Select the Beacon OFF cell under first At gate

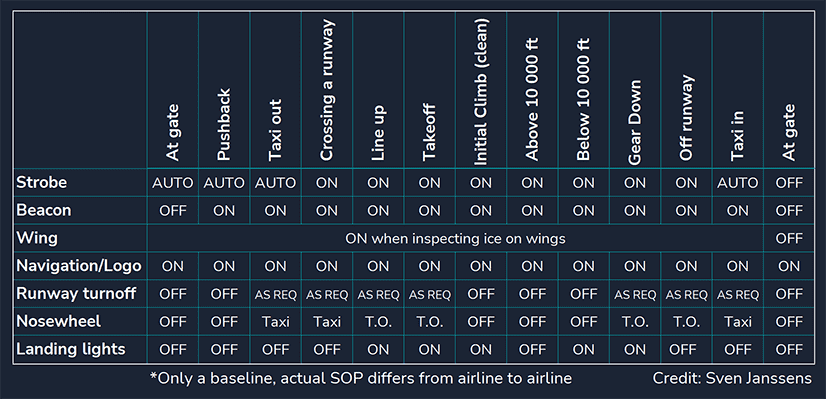pyautogui.click(x=173, y=211)
